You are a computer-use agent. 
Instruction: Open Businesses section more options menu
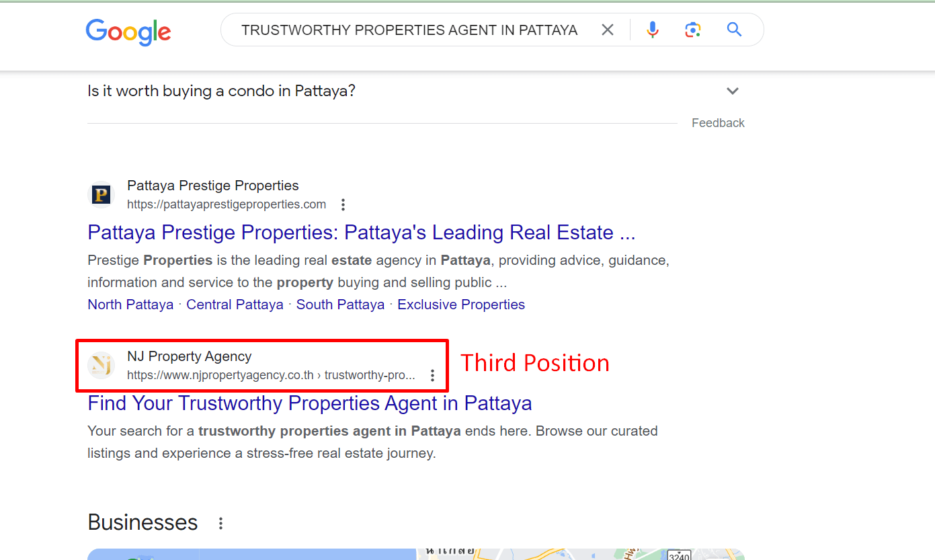[x=220, y=523]
